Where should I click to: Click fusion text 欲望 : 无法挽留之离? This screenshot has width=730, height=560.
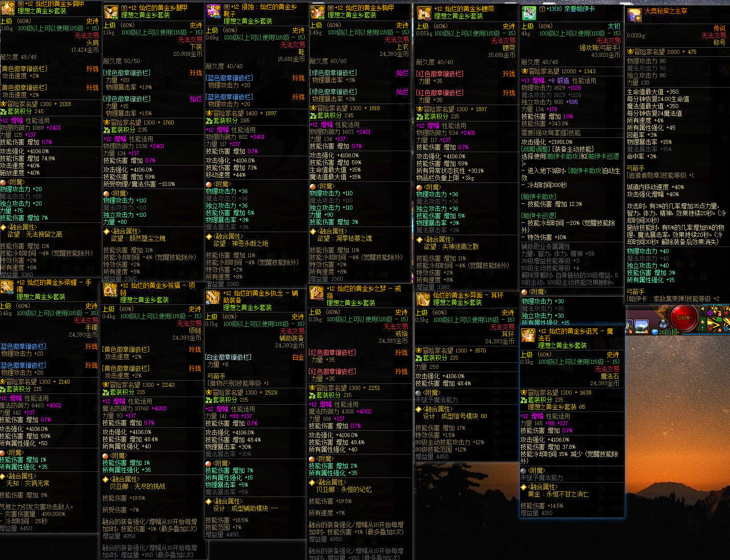click(35, 234)
